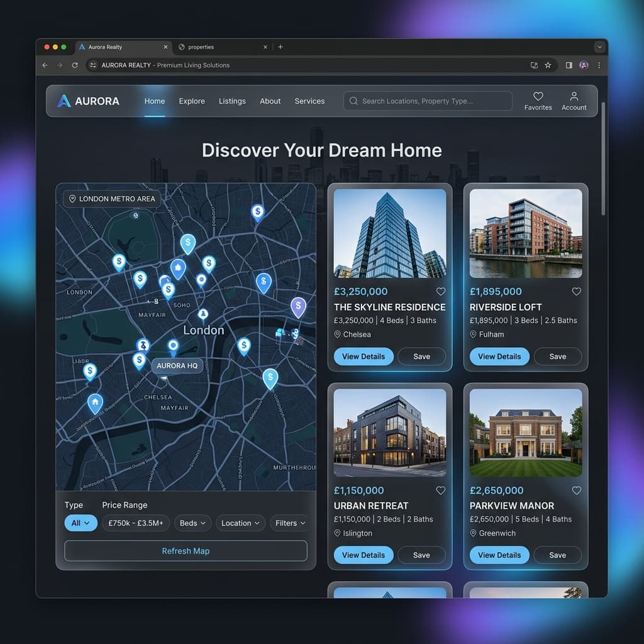The height and width of the screenshot is (644, 644).
Task: Click the site settings icon in address bar
Action: (93, 65)
